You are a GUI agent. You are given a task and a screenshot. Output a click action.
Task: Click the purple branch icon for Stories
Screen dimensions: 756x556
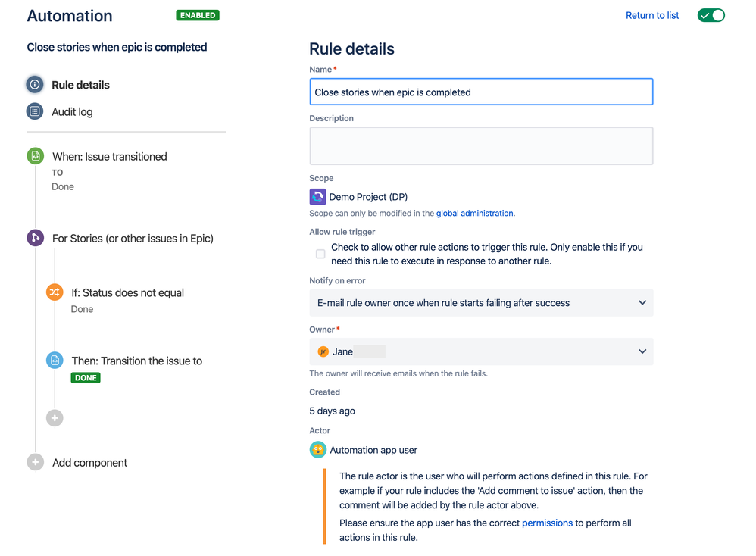pos(35,238)
